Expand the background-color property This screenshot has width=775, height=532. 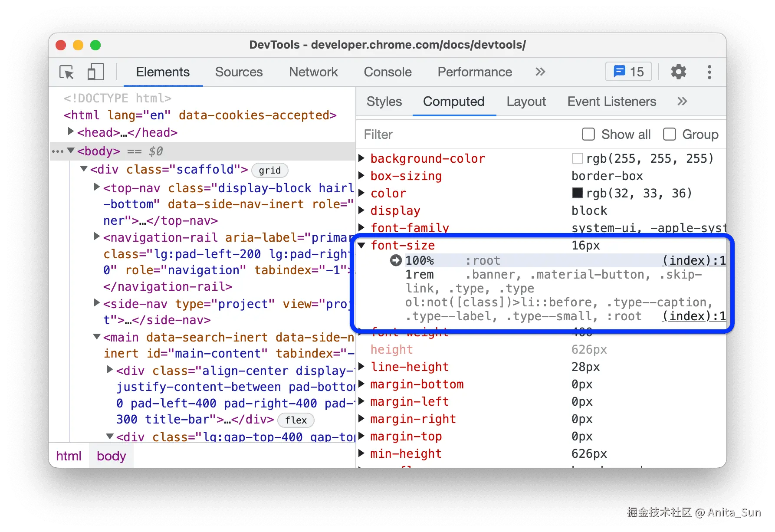point(361,158)
